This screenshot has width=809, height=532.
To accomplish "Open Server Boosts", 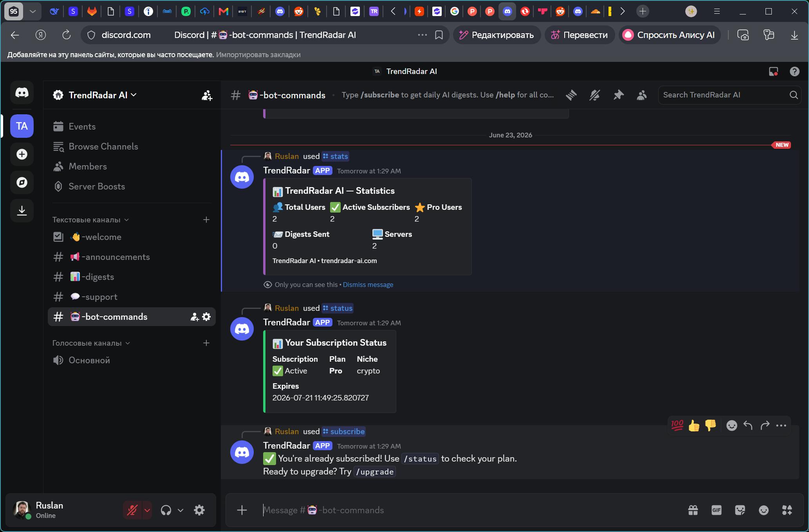I will pyautogui.click(x=132, y=186).
